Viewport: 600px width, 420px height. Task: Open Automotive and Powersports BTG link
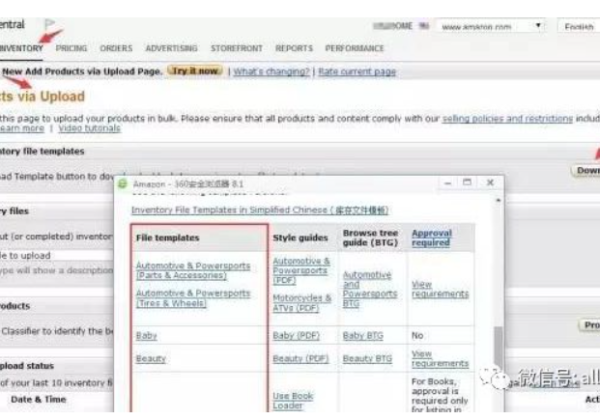[370, 289]
